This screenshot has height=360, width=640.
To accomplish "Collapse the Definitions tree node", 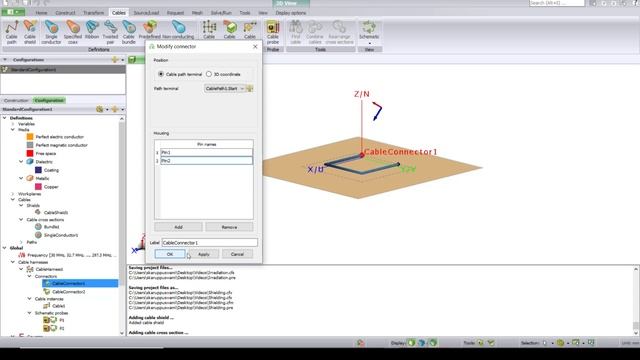I will (5, 118).
